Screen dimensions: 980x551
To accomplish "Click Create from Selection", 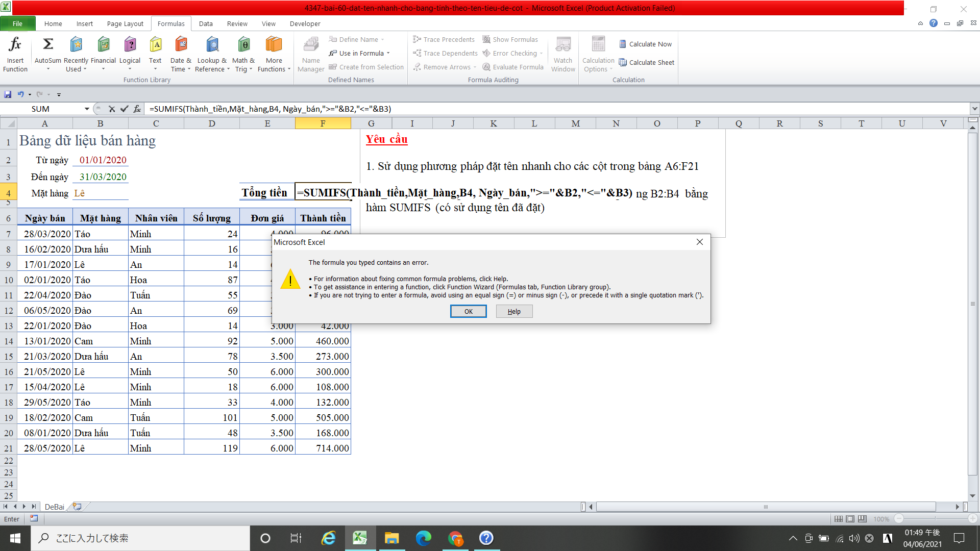I will pyautogui.click(x=366, y=67).
